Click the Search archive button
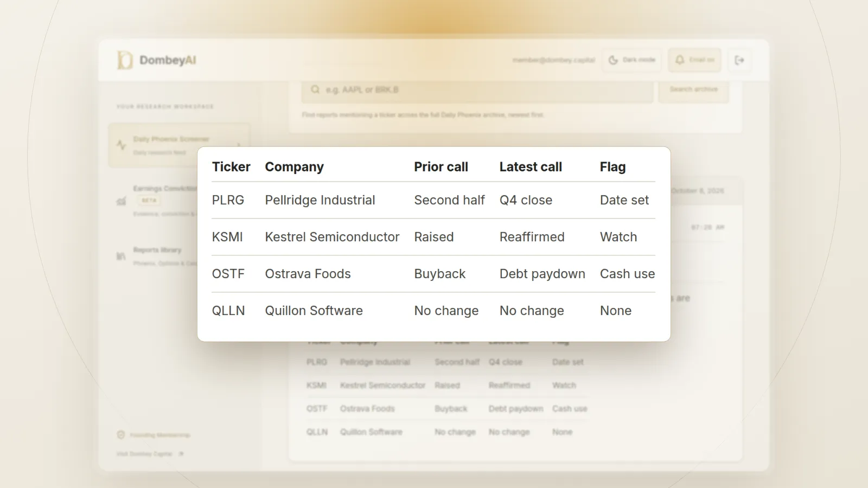The height and width of the screenshot is (488, 868). [693, 89]
